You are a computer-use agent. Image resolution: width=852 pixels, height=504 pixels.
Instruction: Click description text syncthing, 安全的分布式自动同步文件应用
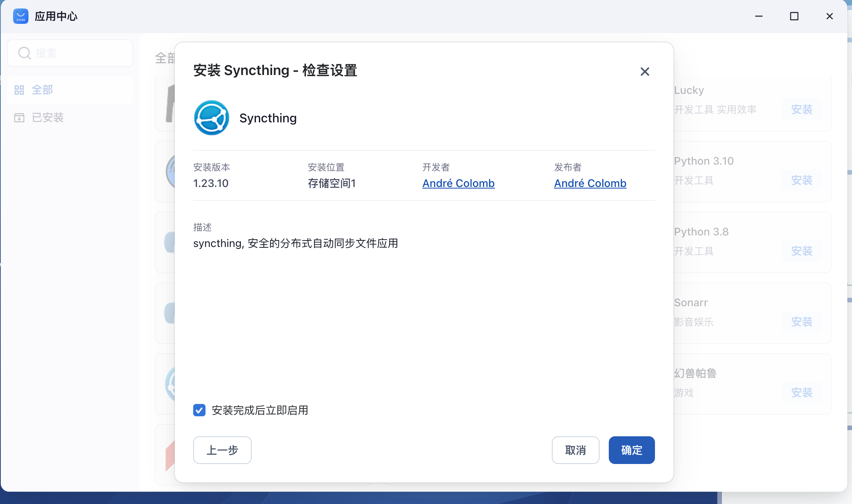tap(296, 243)
